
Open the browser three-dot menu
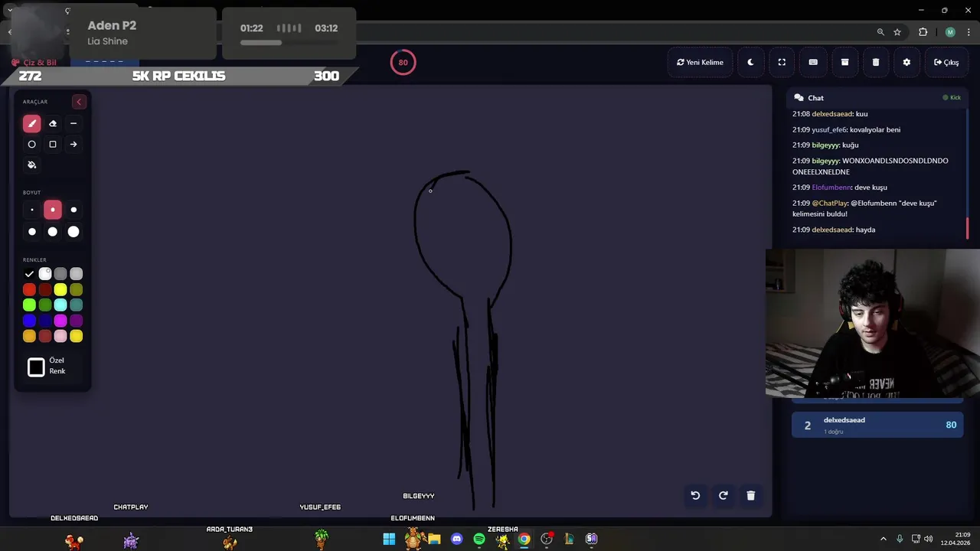(969, 32)
